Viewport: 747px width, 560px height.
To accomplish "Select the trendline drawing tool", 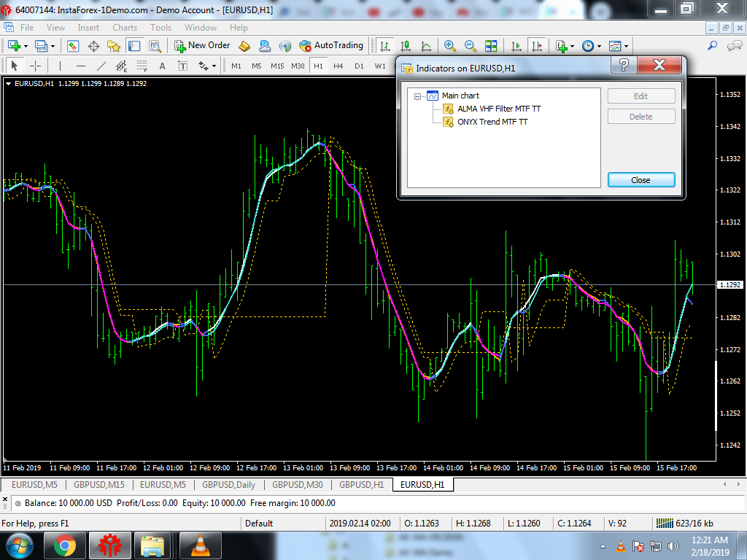I will (x=101, y=66).
